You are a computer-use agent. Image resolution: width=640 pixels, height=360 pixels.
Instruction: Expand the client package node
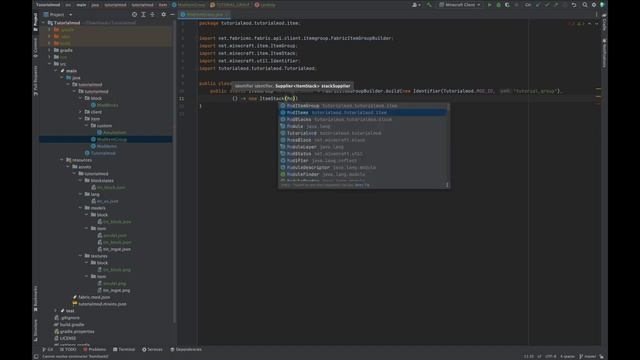[x=80, y=112]
